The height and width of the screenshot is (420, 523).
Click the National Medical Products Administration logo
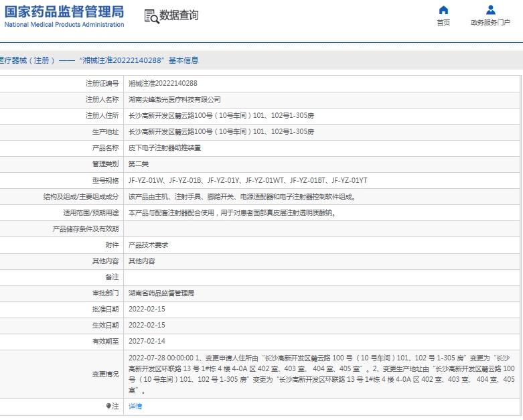(x=64, y=16)
